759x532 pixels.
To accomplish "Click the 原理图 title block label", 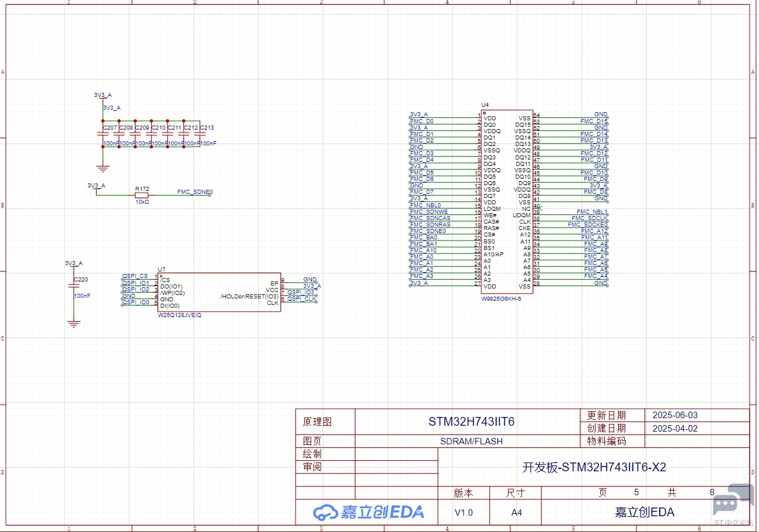I will pyautogui.click(x=317, y=422).
